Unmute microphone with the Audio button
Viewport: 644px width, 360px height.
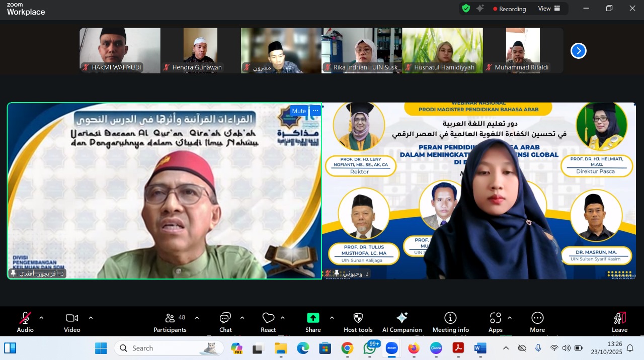25,322
